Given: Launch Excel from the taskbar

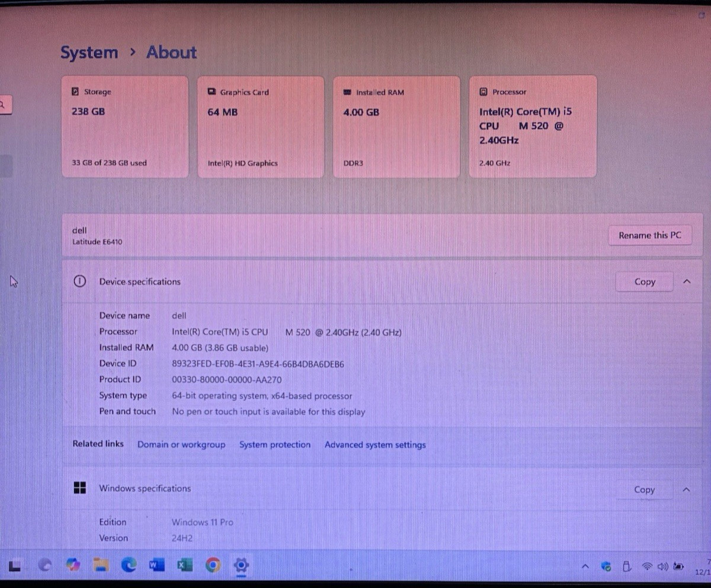Looking at the screenshot, I should tap(185, 565).
